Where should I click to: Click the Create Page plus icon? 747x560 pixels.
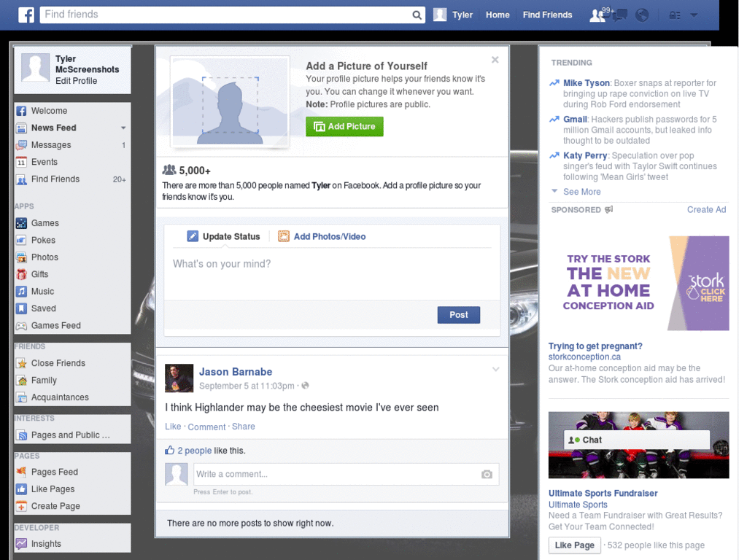pyautogui.click(x=21, y=506)
